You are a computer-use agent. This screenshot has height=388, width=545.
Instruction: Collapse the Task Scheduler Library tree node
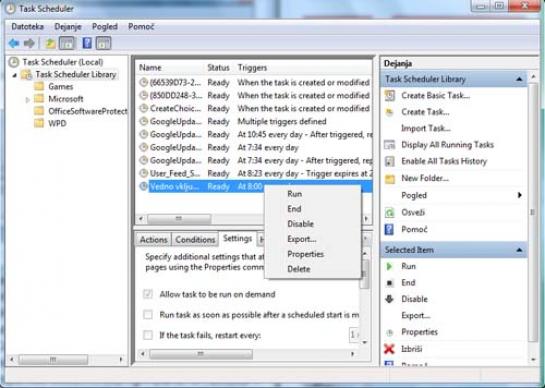(15, 75)
